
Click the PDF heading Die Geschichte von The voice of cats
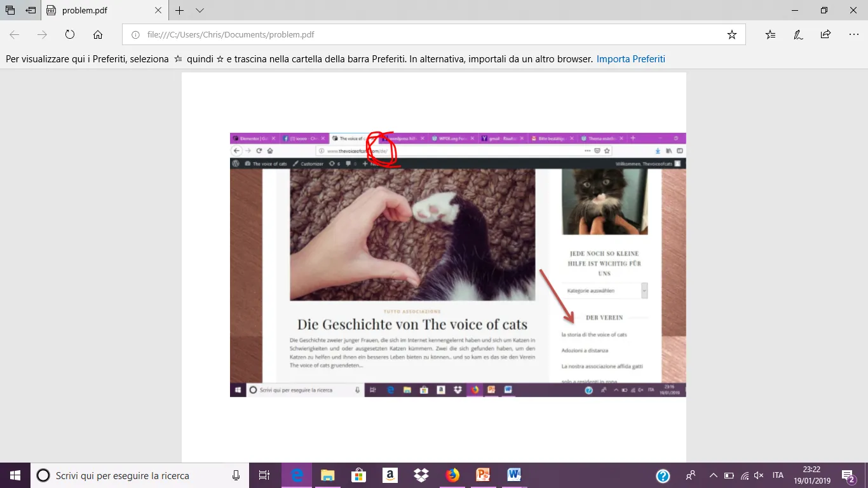412,325
